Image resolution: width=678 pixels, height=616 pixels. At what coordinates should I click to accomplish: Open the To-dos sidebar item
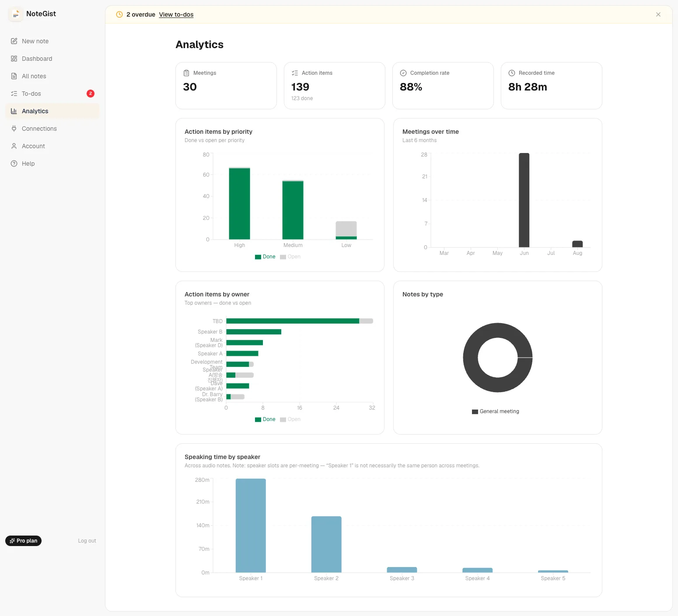coord(52,94)
